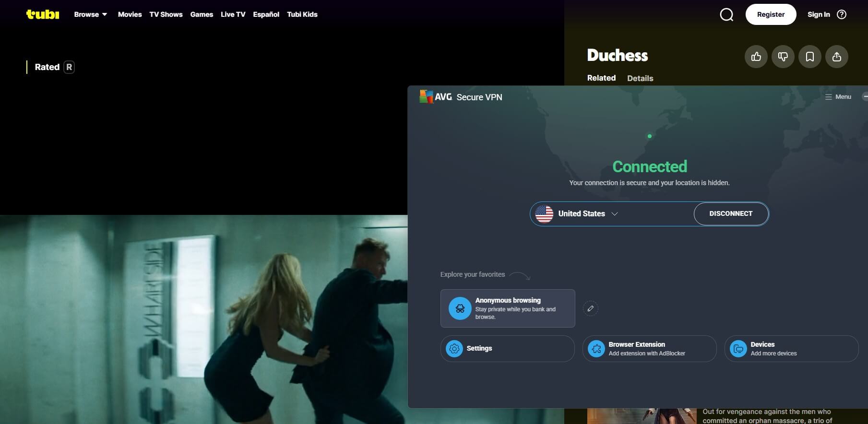Open Live TV
Image resolution: width=868 pixels, height=424 pixels.
233,14
